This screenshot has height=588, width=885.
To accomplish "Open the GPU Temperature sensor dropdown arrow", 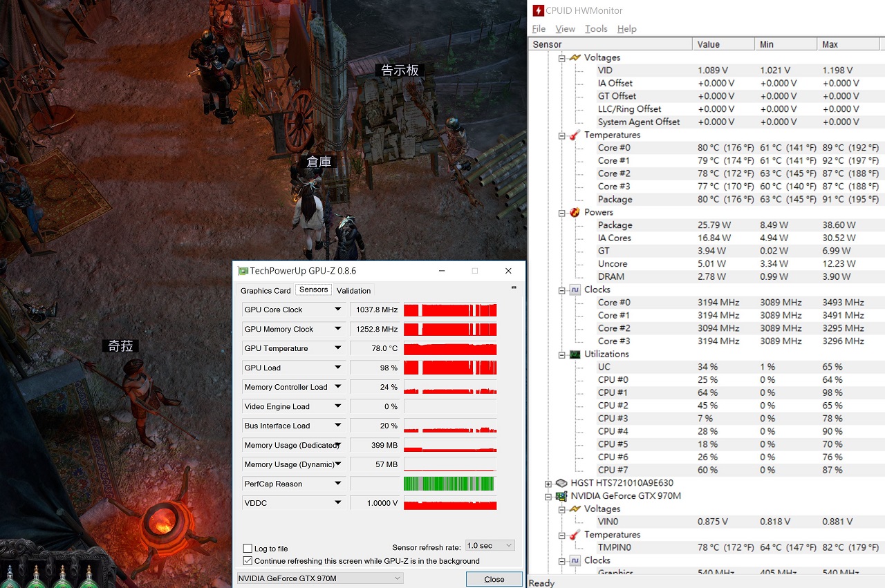I will pyautogui.click(x=338, y=348).
